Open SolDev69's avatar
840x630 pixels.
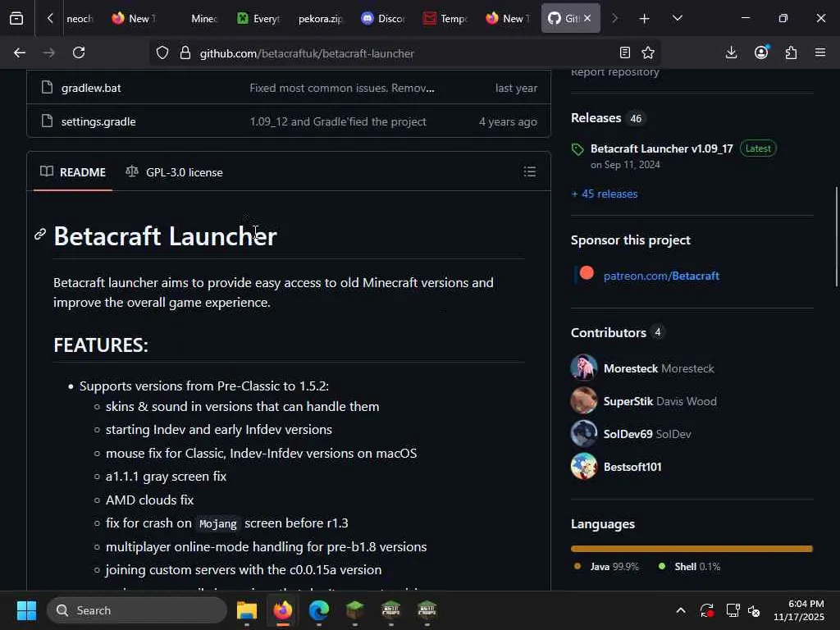(584, 433)
